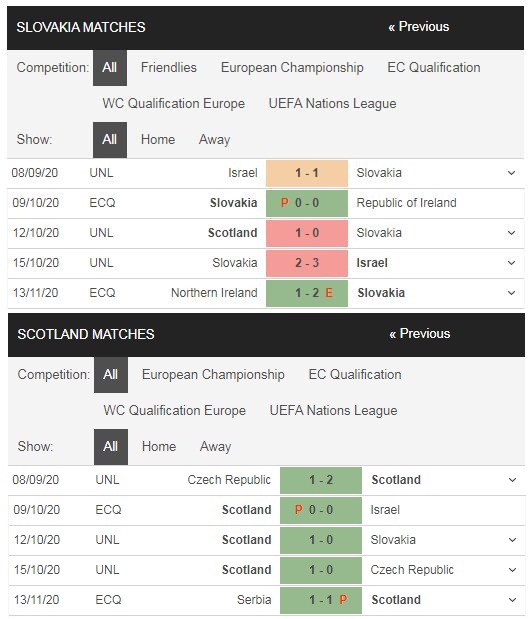Select EC Qualification filter for Slovakia
This screenshot has width=532, height=619.
[434, 68]
